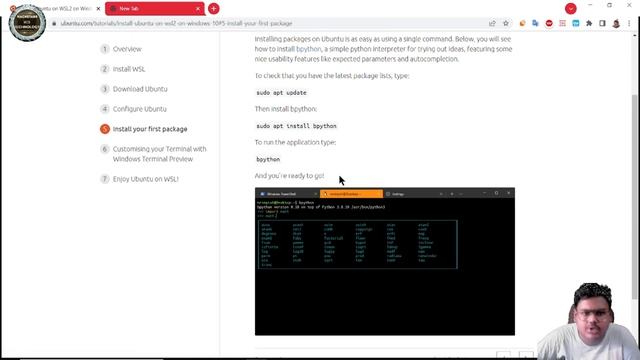The image size is (640, 360).
Task: Click the 'sudo apt update' command text
Action: [281, 93]
